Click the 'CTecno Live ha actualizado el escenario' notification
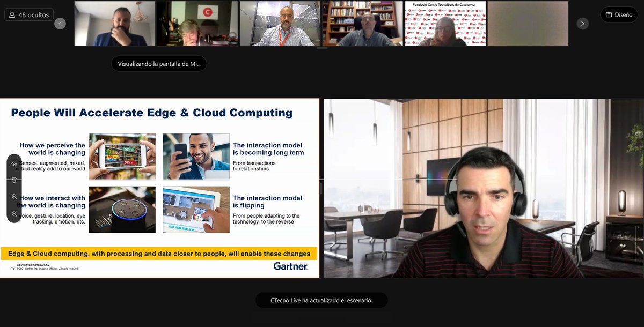The image size is (644, 327). click(x=321, y=300)
